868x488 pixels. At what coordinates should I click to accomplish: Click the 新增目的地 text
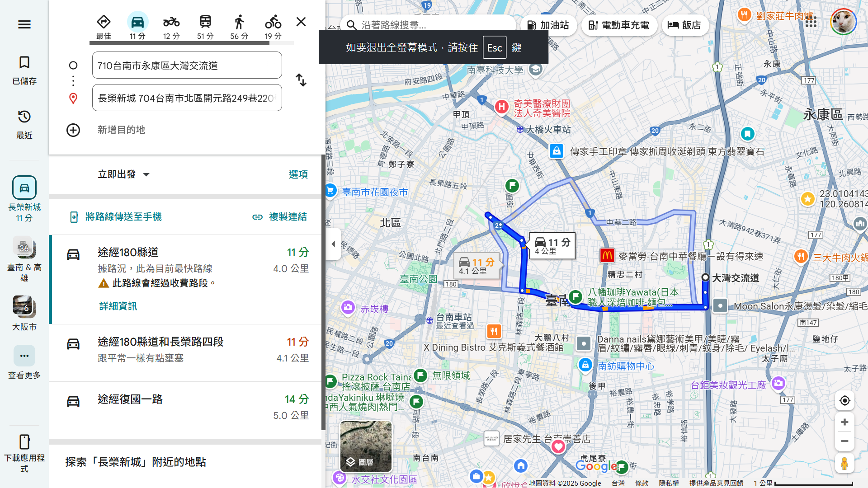(122, 130)
